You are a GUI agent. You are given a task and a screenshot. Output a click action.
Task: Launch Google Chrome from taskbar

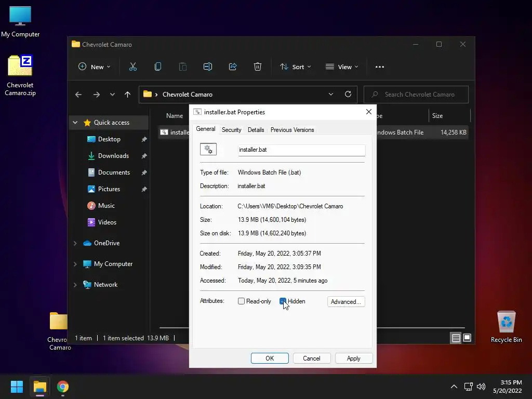coord(63,387)
